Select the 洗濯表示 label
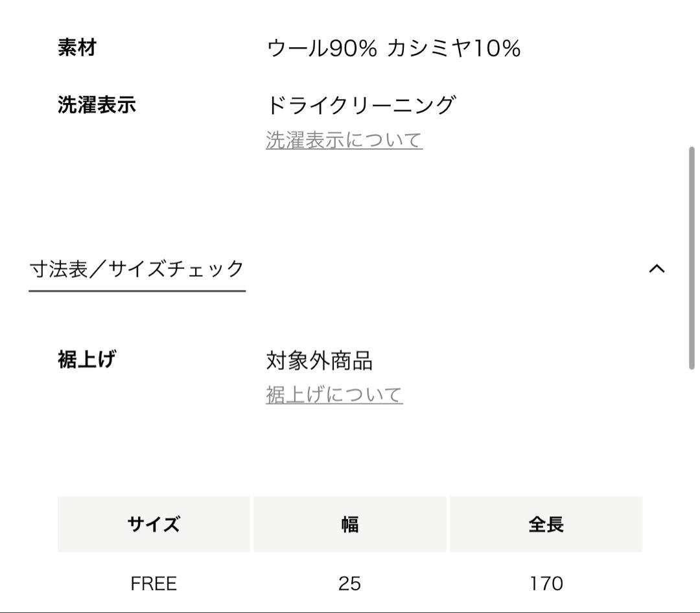The height and width of the screenshot is (613, 700). pyautogui.click(x=95, y=104)
